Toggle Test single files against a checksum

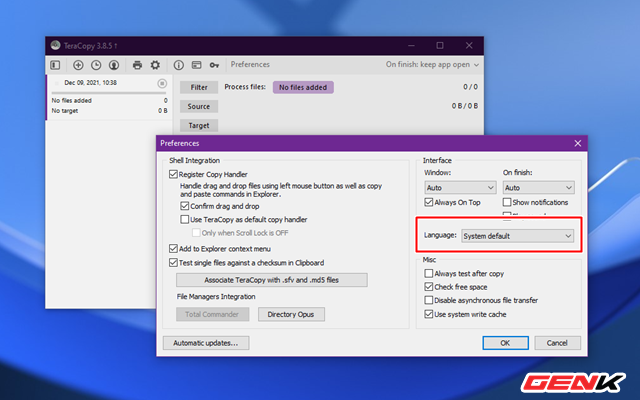pos(173,262)
